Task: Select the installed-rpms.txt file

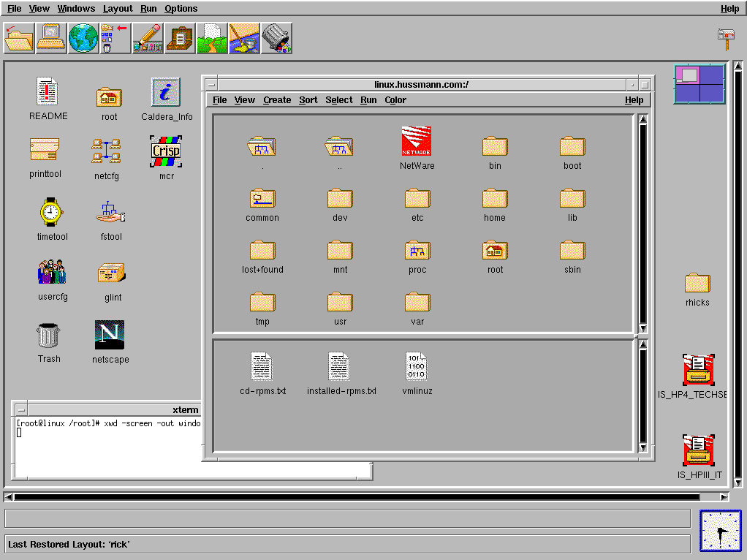Action: coord(341,366)
